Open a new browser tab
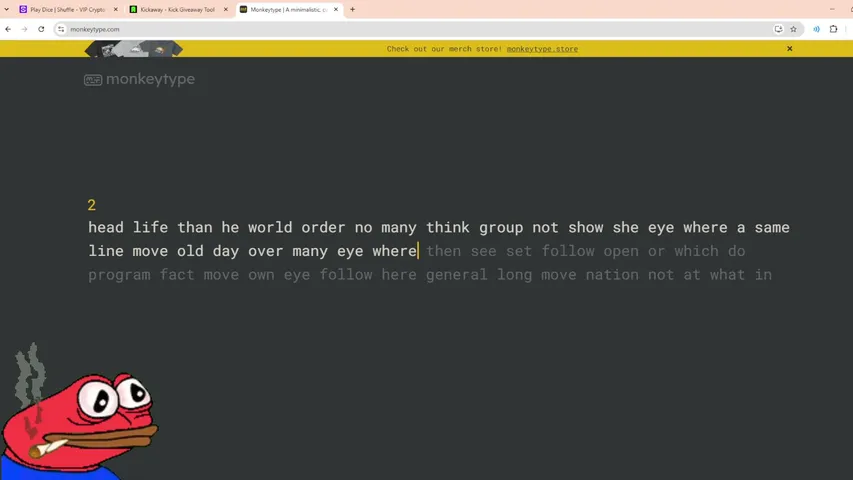Image resolution: width=853 pixels, height=480 pixels. point(353,9)
